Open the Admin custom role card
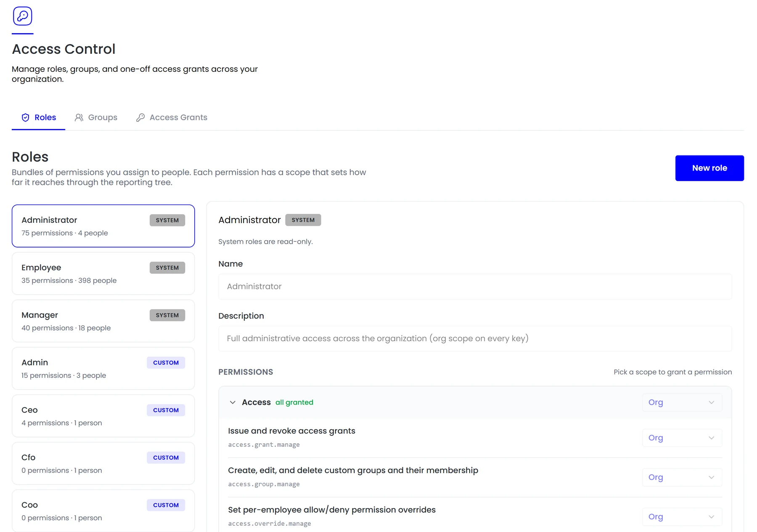This screenshot has height=532, width=757. (x=103, y=369)
